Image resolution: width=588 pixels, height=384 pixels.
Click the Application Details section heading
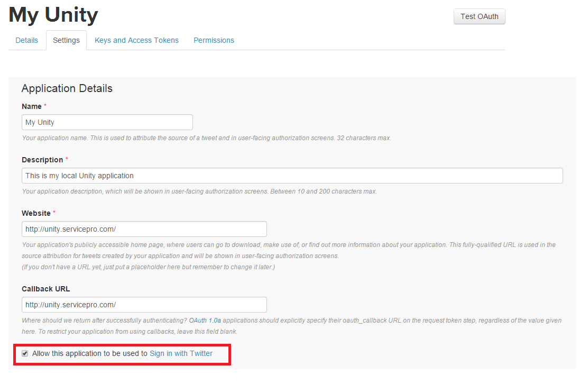coord(67,88)
